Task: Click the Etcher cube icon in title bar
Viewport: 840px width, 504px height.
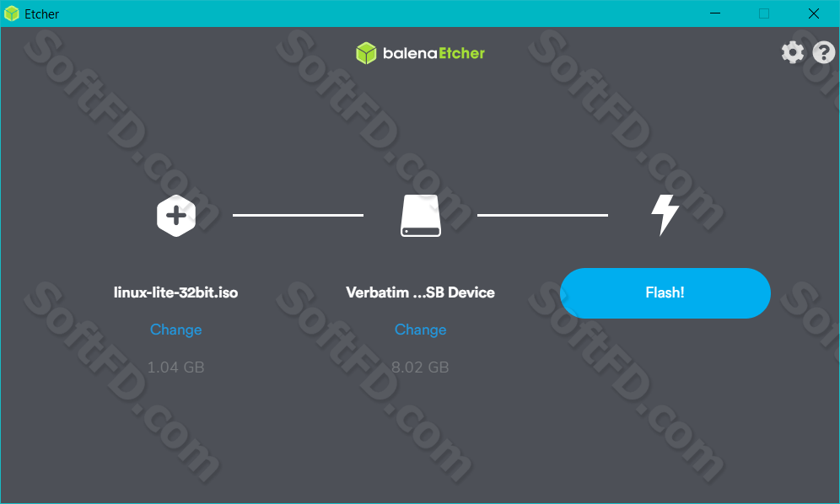Action: pyautogui.click(x=11, y=13)
